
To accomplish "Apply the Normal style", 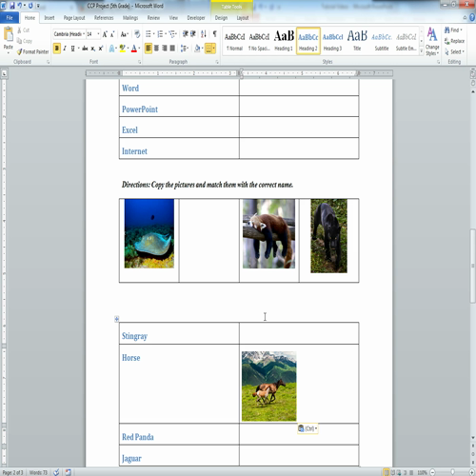I will click(x=235, y=41).
